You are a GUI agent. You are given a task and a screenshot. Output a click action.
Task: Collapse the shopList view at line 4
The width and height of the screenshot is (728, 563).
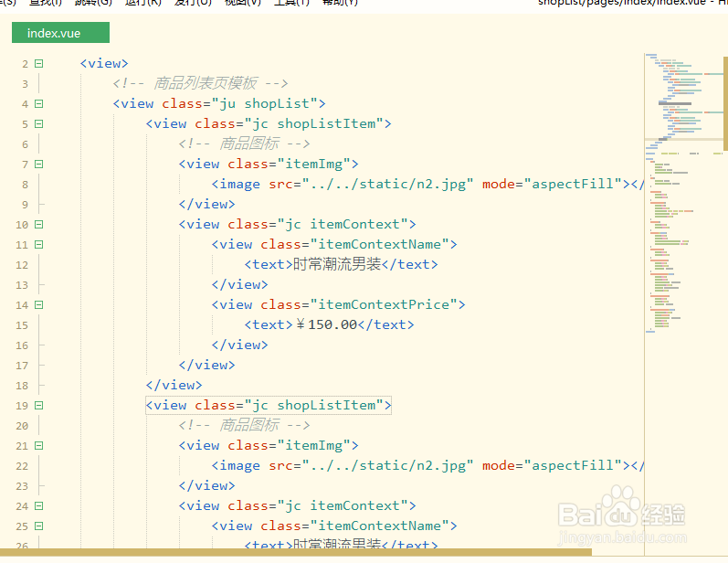click(39, 103)
